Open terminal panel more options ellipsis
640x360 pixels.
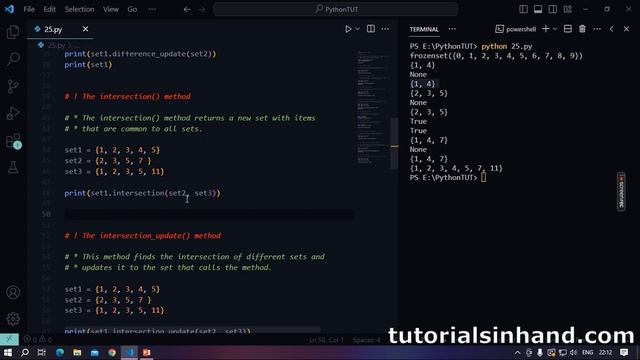(597, 29)
